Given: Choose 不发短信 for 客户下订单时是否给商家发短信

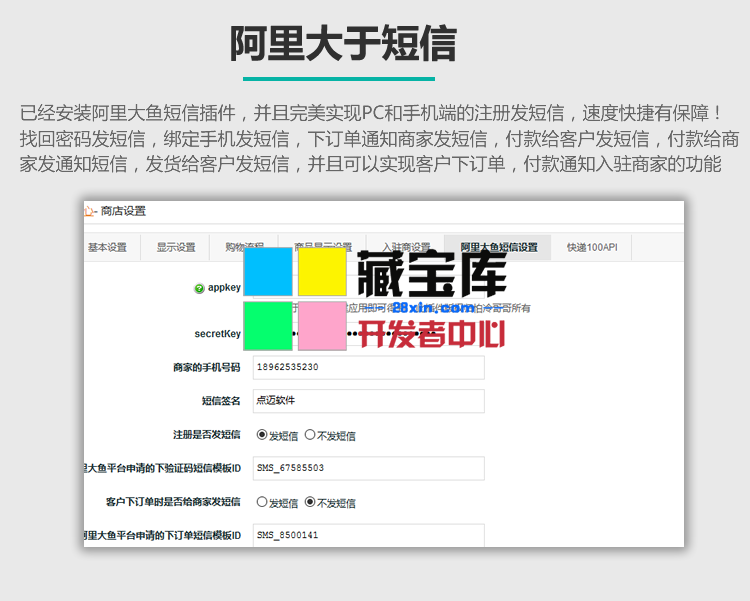Looking at the screenshot, I should (x=310, y=502).
